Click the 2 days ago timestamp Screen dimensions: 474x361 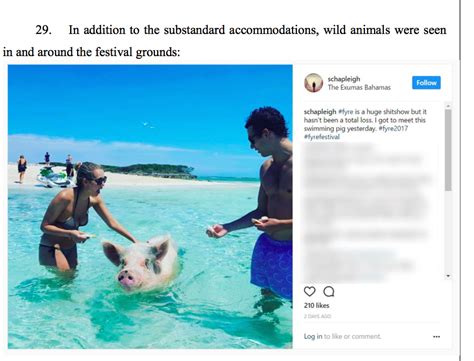click(317, 316)
